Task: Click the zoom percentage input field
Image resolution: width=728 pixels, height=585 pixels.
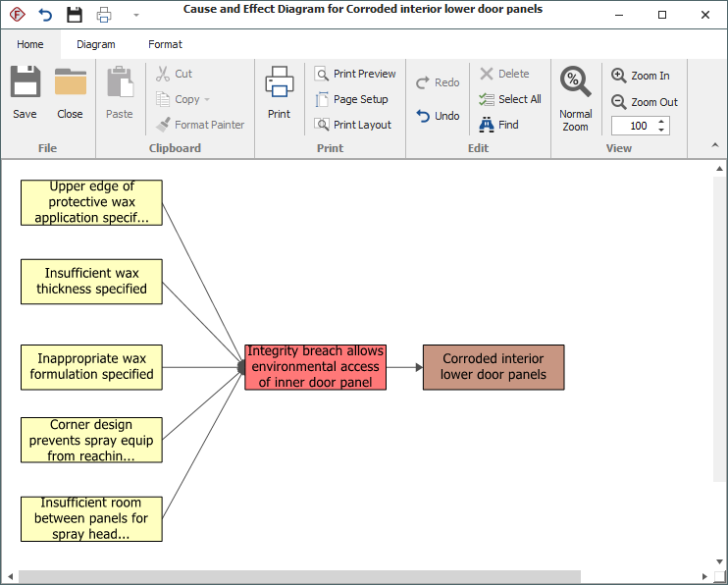Action: [x=633, y=126]
